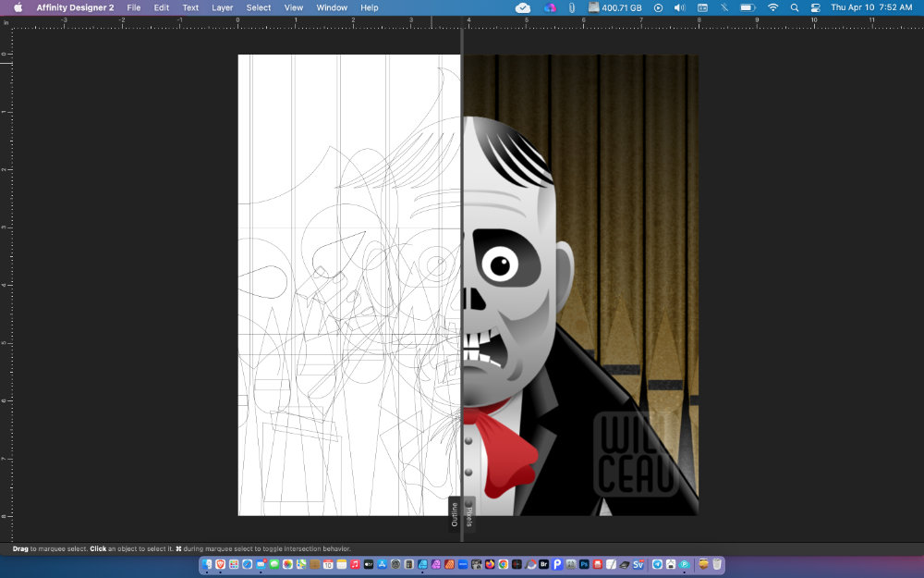Screen dimensions: 924x578
Task: Open Photoshop from the Dock
Action: tap(585, 564)
